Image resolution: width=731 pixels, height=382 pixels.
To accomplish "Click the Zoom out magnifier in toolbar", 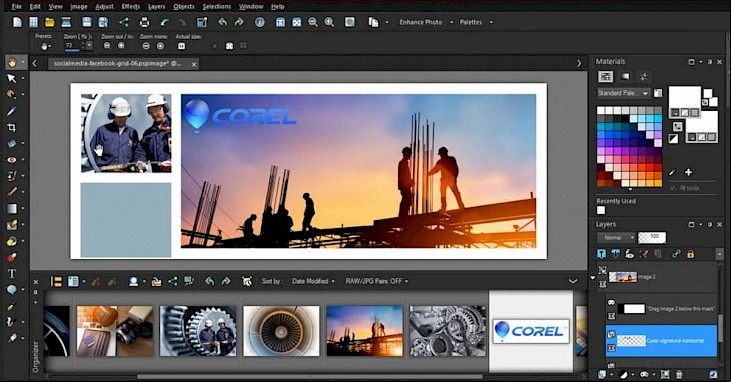I will click(313, 22).
